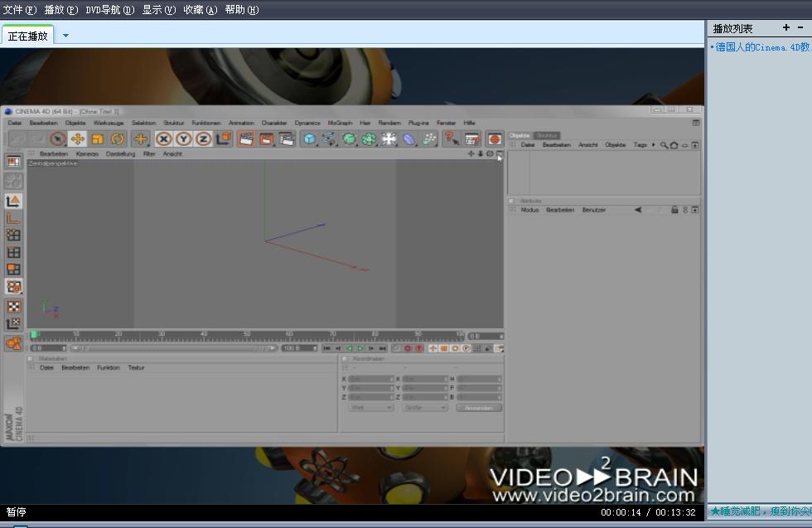Add item to playlist with plus
The image size is (812, 528).
(786, 27)
